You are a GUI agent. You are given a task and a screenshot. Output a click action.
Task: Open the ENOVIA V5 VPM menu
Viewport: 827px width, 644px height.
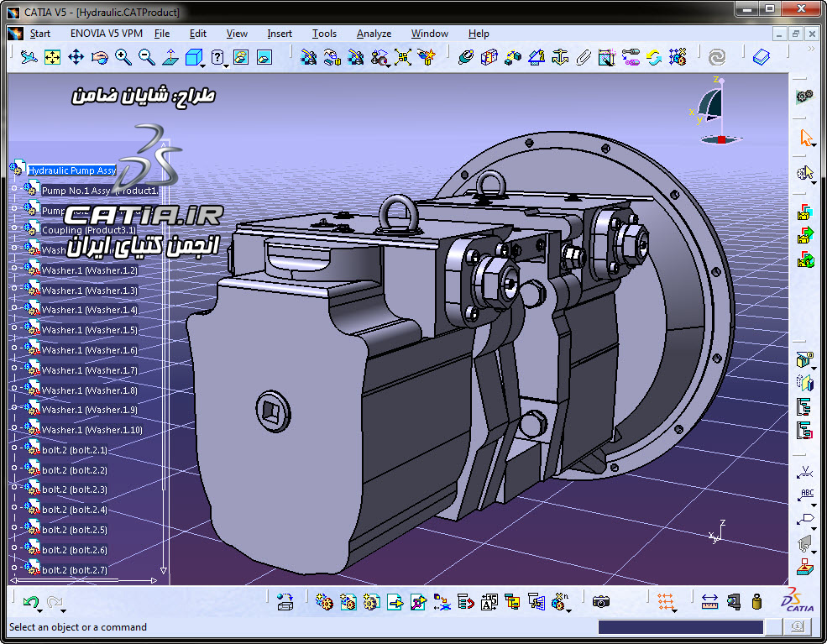(106, 34)
